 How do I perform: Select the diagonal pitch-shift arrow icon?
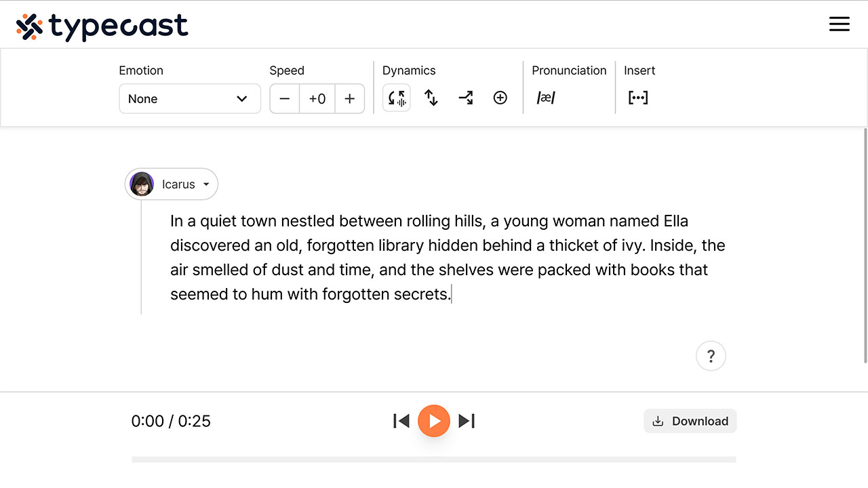click(465, 98)
